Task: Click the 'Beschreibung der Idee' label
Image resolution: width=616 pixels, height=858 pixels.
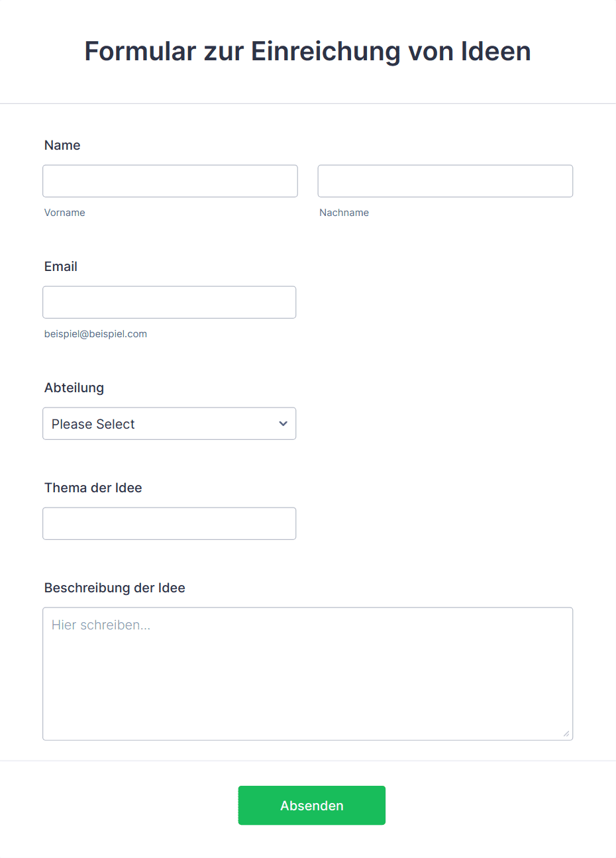Action: click(115, 588)
